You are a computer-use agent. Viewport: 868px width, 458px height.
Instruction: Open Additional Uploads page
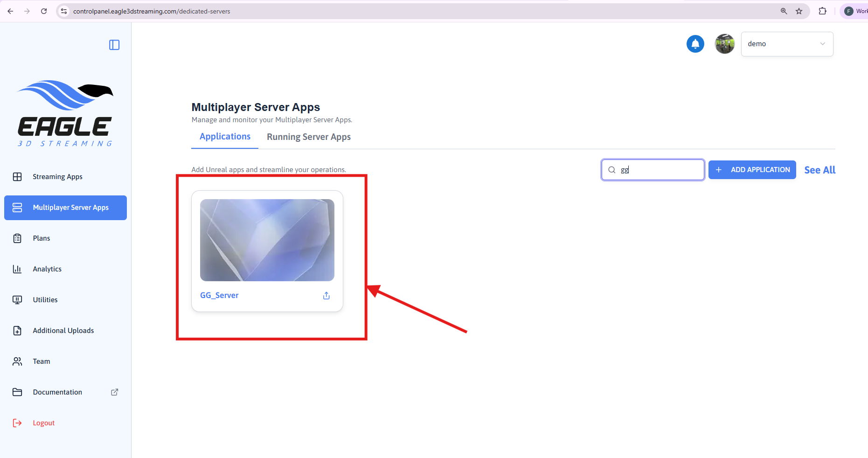[63, 331]
